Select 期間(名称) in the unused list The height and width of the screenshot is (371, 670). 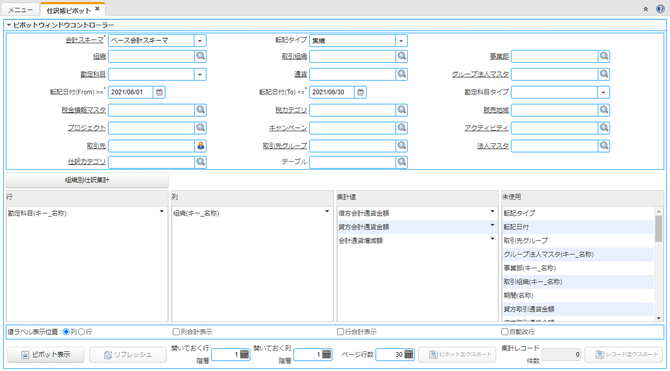pyautogui.click(x=579, y=295)
